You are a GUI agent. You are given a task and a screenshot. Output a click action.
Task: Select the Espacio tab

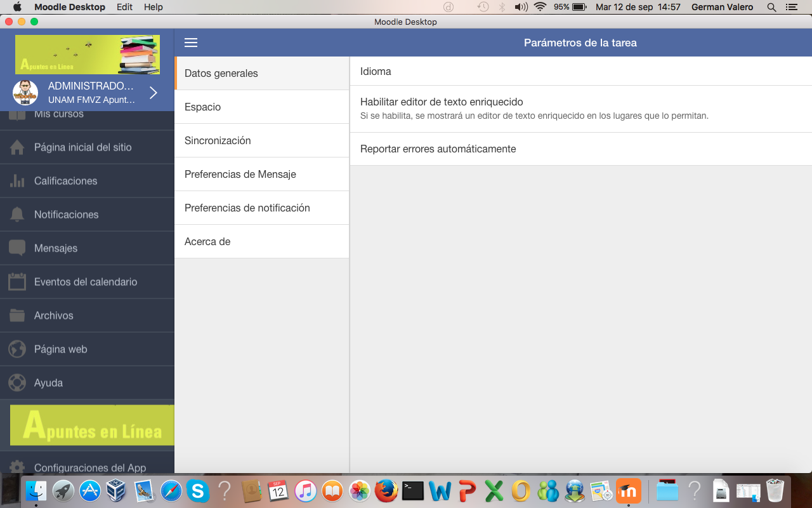[262, 107]
